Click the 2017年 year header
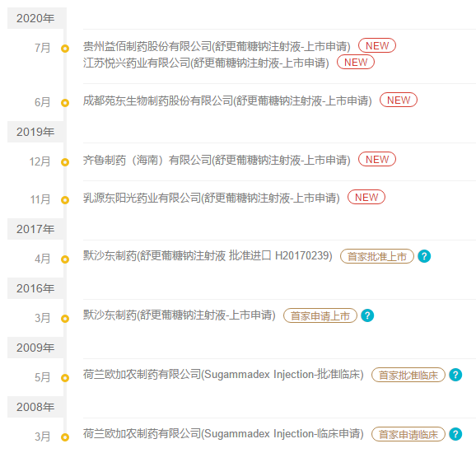476x453 pixels. [35, 229]
